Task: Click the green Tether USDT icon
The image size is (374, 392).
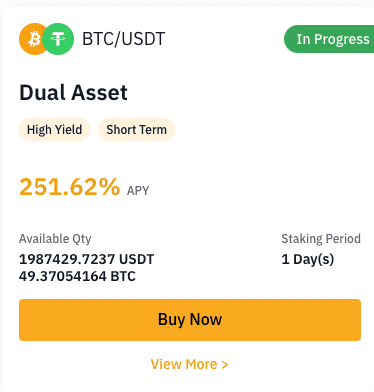Action: pyautogui.click(x=58, y=39)
